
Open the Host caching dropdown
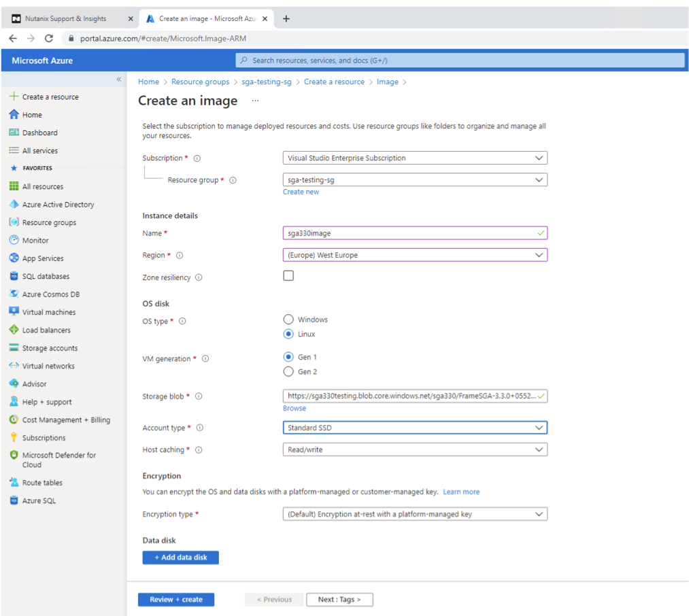(414, 450)
